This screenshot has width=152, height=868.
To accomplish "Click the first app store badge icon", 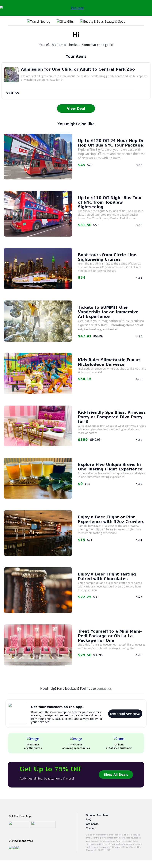I will pos(20,825).
